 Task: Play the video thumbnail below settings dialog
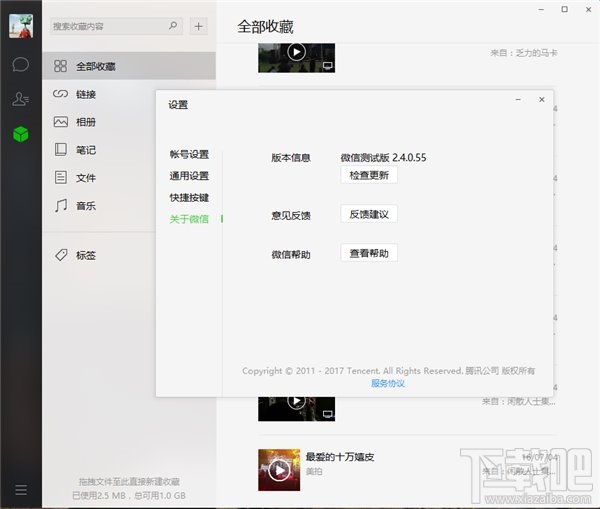[x=297, y=402]
